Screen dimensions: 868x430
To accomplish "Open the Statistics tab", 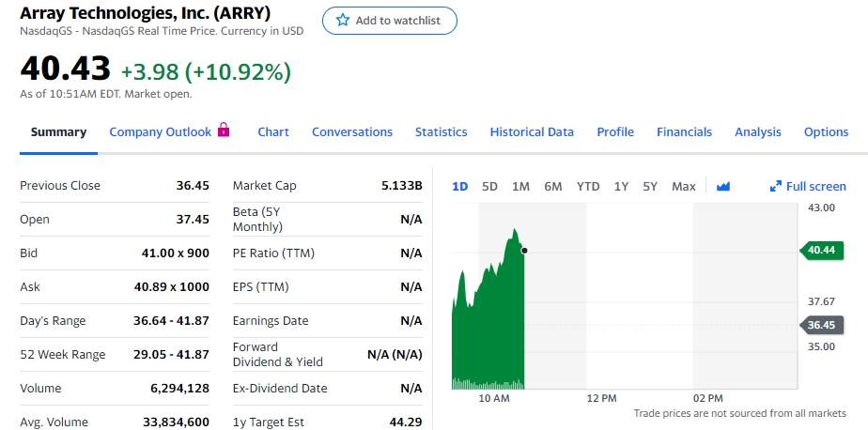I will (x=442, y=131).
